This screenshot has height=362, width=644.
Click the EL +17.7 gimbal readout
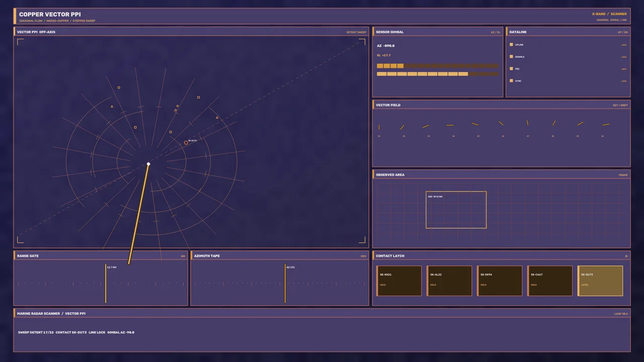click(384, 55)
